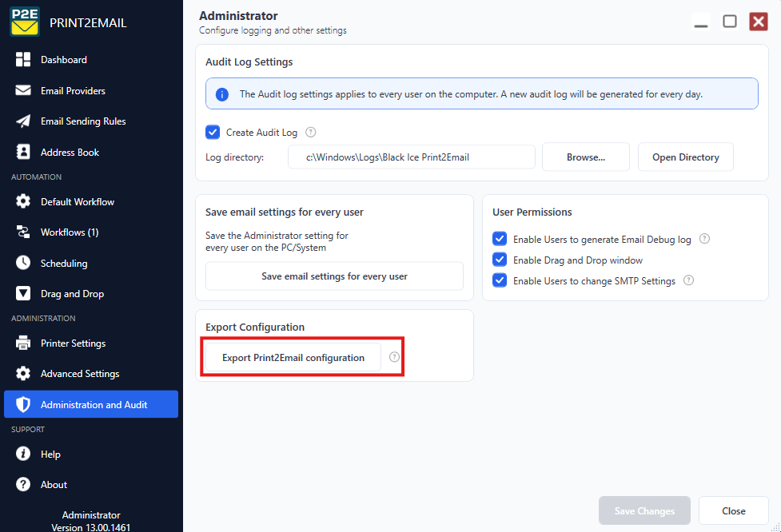Toggle Enable Drag and Drop window checkbox
Viewport: 781px width, 532px height.
[500, 260]
